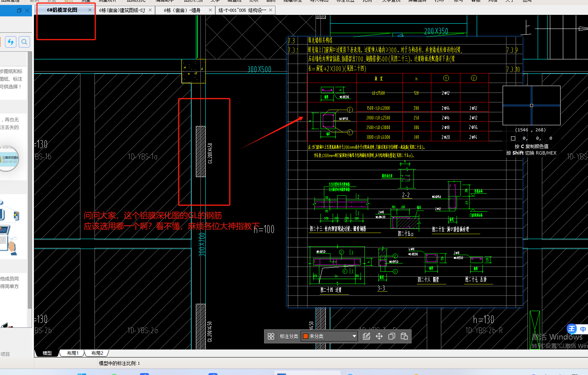Click the 图二十七 压顶 detail title
The width and height of the screenshot is (588, 375).
476,279
